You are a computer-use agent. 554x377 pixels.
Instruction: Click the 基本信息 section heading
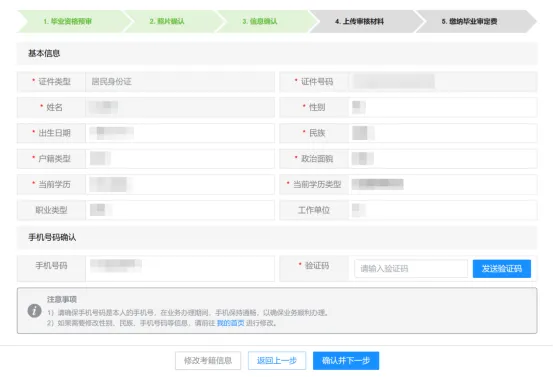44,53
